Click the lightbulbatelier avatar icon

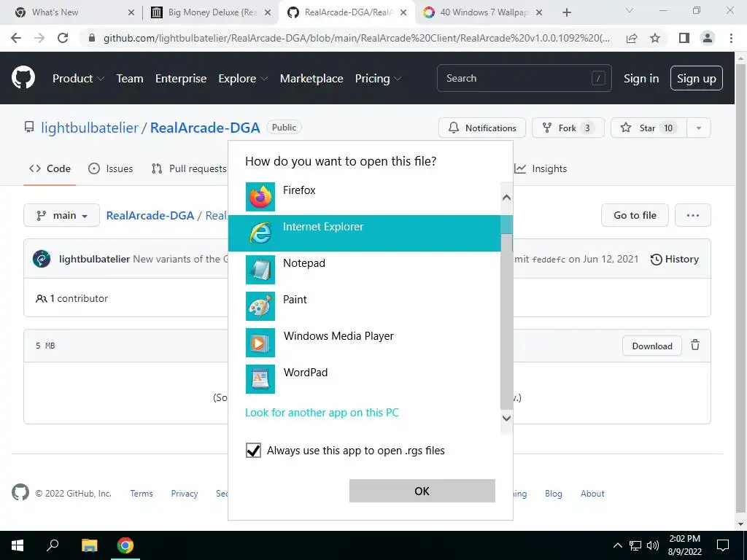(x=42, y=259)
